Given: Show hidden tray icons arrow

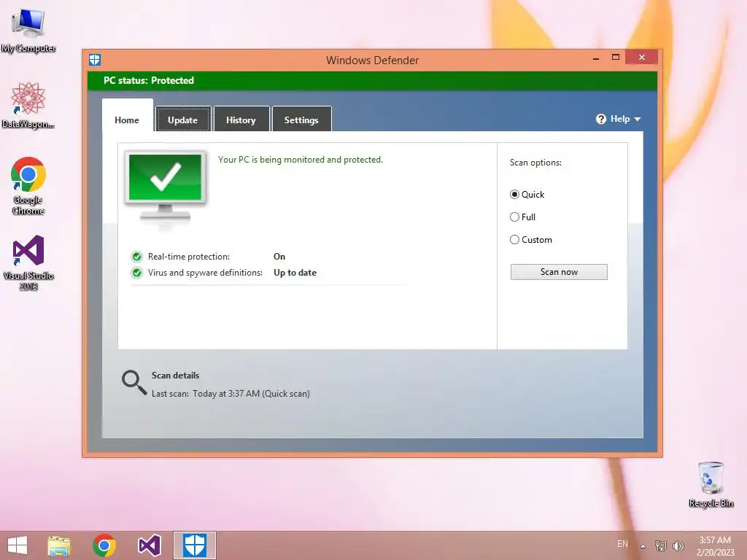Looking at the screenshot, I should point(643,546).
